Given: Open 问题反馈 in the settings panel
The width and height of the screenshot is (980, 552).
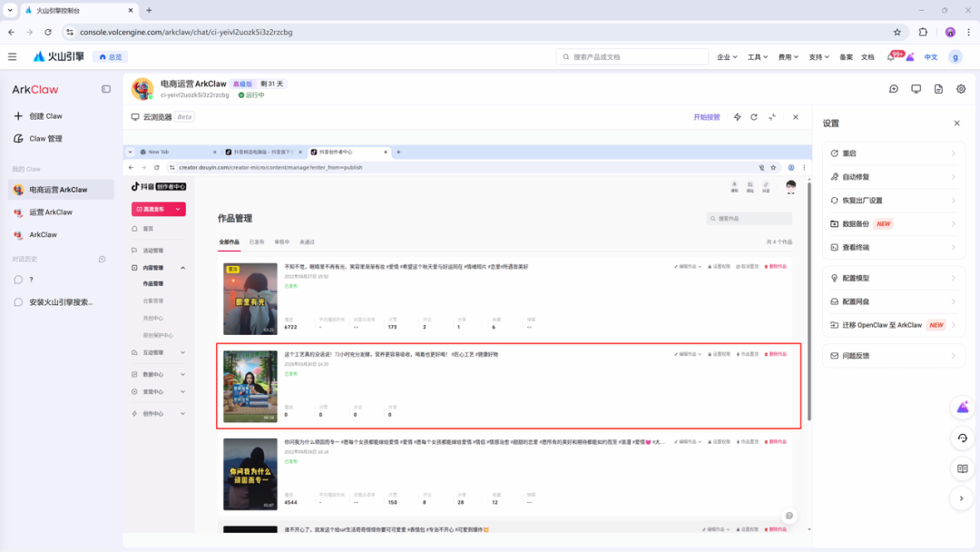Looking at the screenshot, I should pyautogui.click(x=894, y=356).
